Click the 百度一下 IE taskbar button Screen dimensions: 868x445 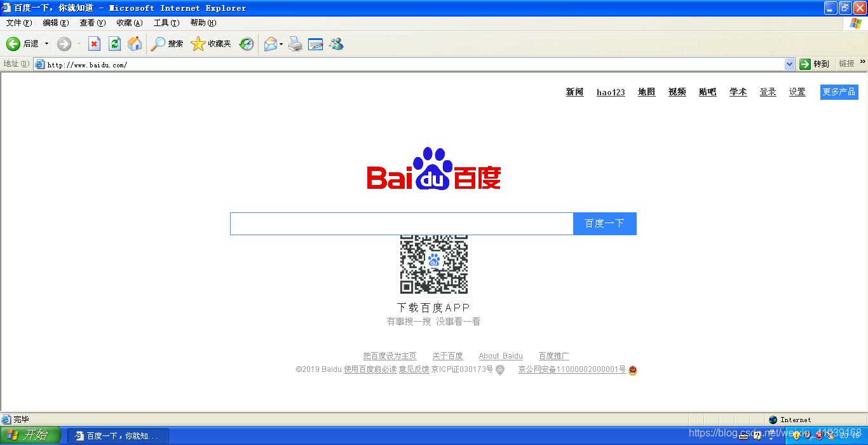coord(118,436)
